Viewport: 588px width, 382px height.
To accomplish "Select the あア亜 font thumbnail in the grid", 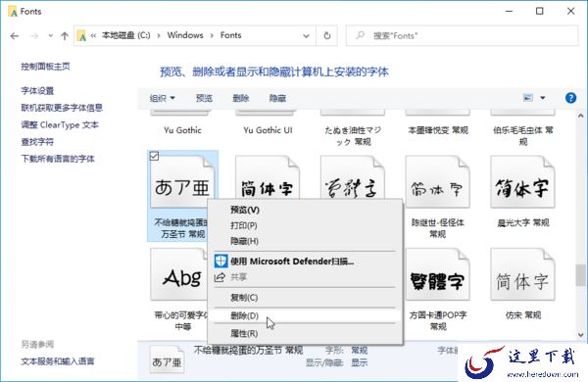I will coord(182,182).
